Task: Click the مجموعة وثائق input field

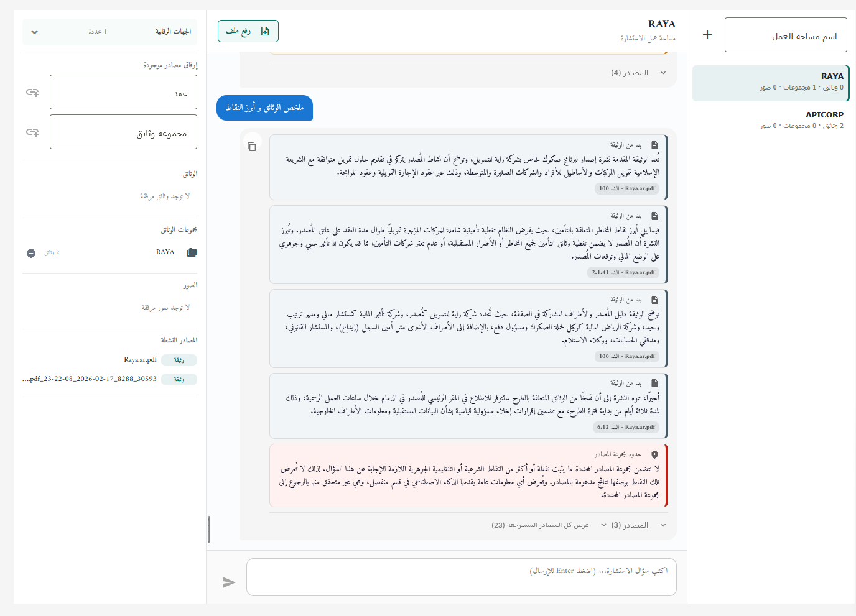Action: point(123,132)
